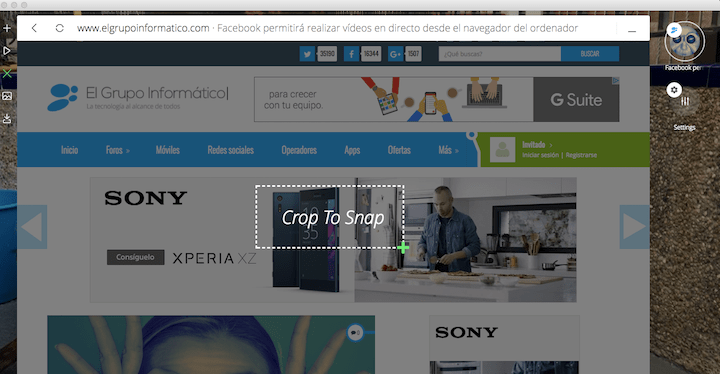Viewport: 720px width, 374px height.
Task: Click the Settings label text
Action: 684,127
